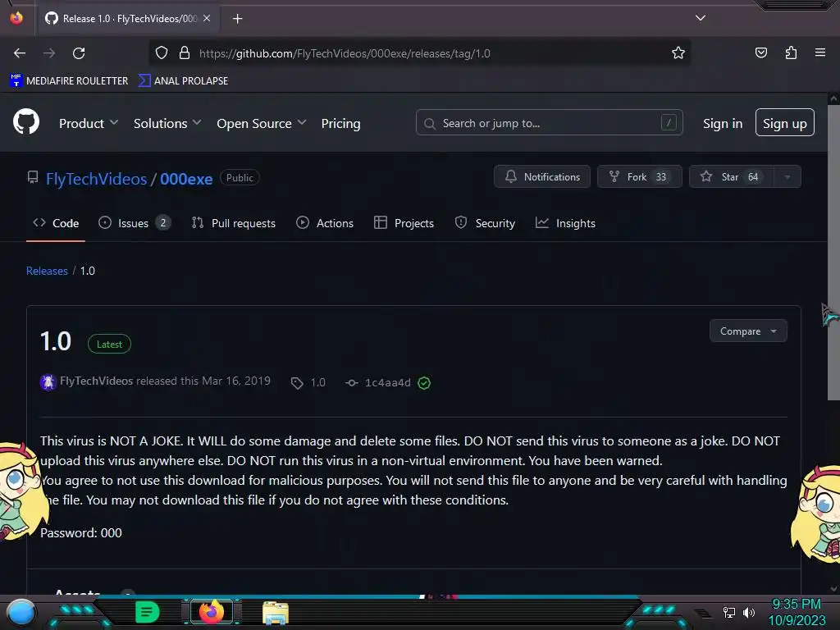Switch to the Pull requests tab

(x=234, y=223)
